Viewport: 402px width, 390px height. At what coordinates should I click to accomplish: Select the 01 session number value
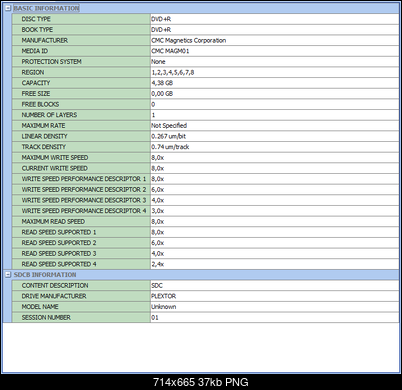pyautogui.click(x=155, y=318)
